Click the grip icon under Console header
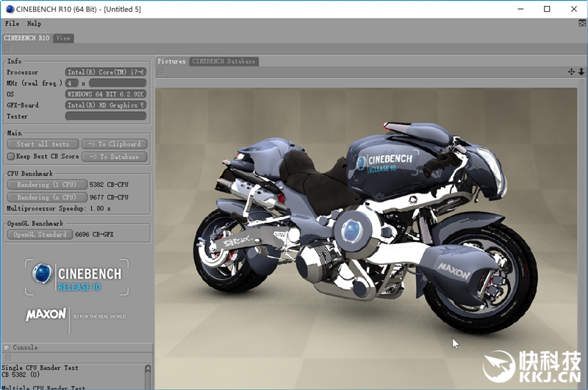Image resolution: width=588 pixels, height=390 pixels. (x=7, y=357)
